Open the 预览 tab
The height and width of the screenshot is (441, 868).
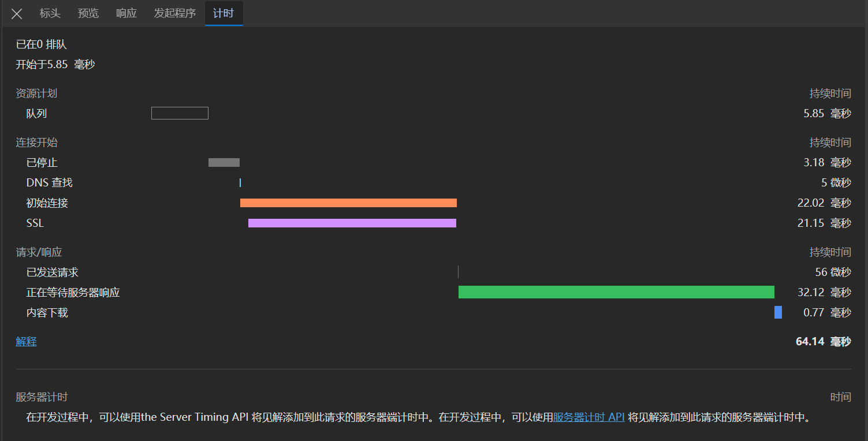(88, 13)
